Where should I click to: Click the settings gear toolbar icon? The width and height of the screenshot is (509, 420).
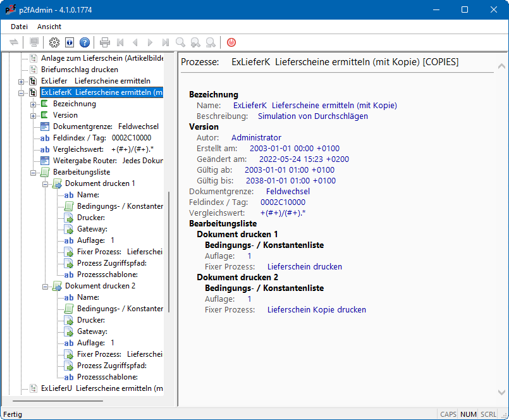click(x=54, y=42)
